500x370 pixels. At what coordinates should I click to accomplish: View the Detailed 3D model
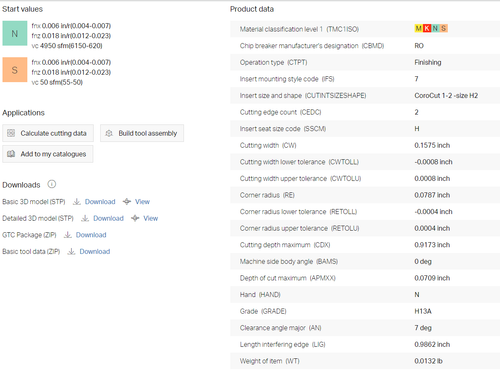151,218
